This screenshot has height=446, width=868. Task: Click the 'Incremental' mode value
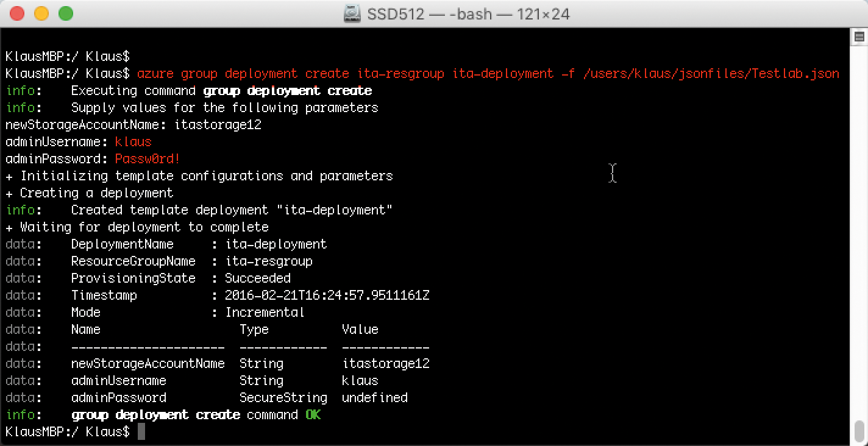(265, 313)
